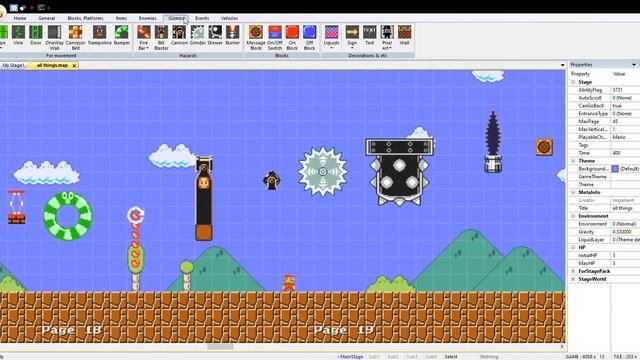Expand the StageWorld property group
640x360 pixels.
[x=573, y=279]
